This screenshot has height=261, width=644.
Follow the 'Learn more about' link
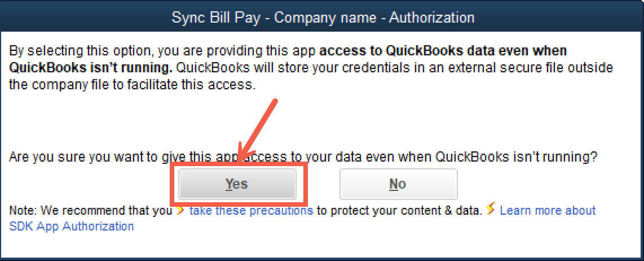pyautogui.click(x=548, y=211)
